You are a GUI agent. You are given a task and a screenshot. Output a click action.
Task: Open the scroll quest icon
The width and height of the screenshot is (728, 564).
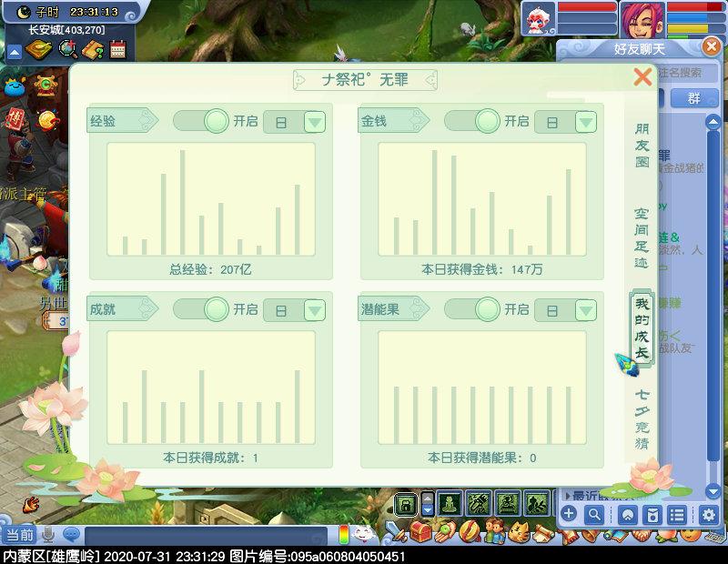543,533
